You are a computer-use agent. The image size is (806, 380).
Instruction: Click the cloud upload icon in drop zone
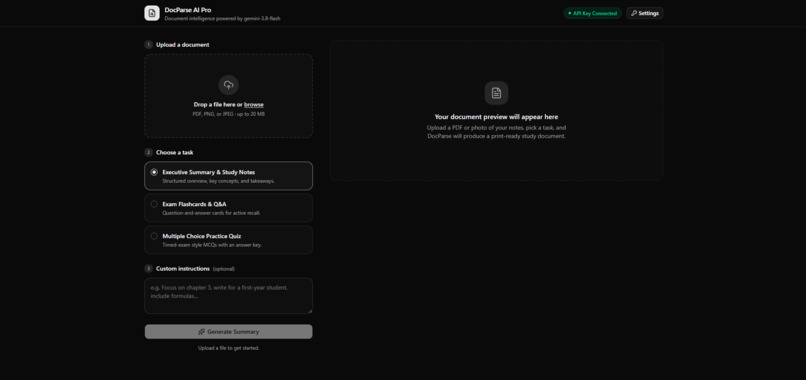(x=229, y=85)
